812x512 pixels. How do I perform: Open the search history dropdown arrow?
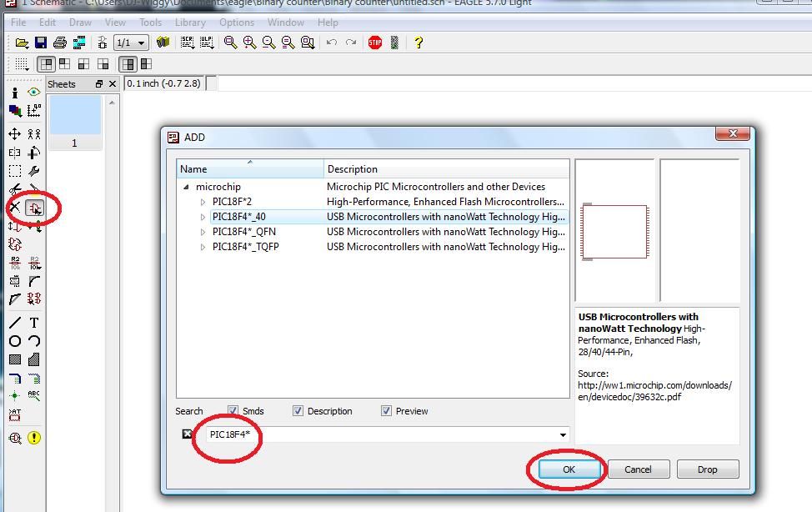coord(563,434)
